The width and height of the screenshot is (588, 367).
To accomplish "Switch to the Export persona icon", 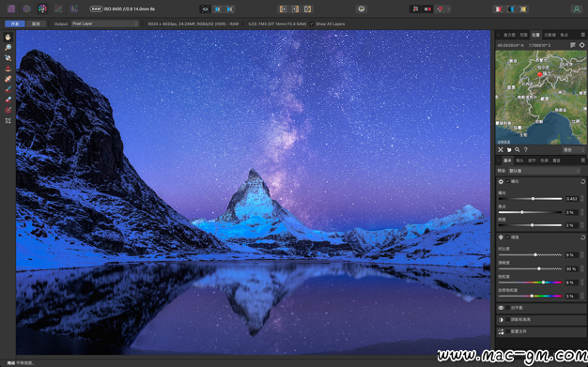I will (74, 8).
